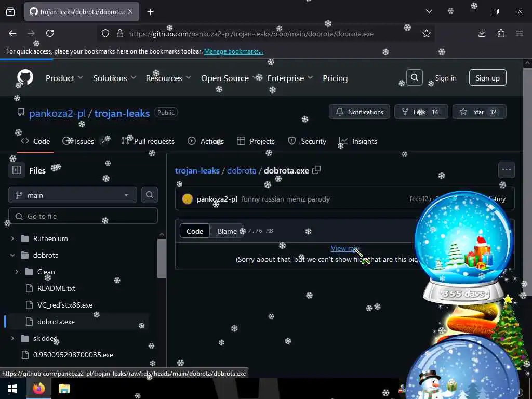Expand the Resources menu
The height and width of the screenshot is (399, 532).
click(x=168, y=78)
